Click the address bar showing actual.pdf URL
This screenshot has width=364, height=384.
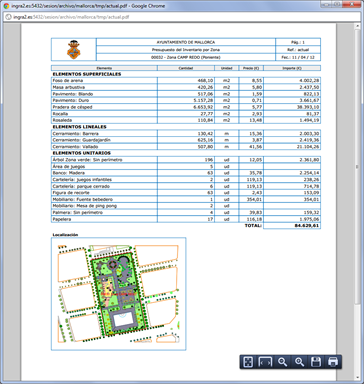click(x=182, y=17)
